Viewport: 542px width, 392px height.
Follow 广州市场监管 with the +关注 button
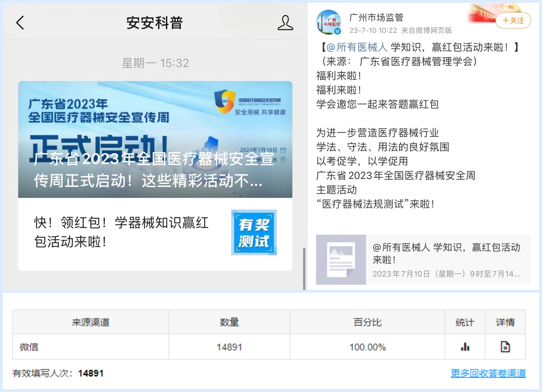coord(513,20)
